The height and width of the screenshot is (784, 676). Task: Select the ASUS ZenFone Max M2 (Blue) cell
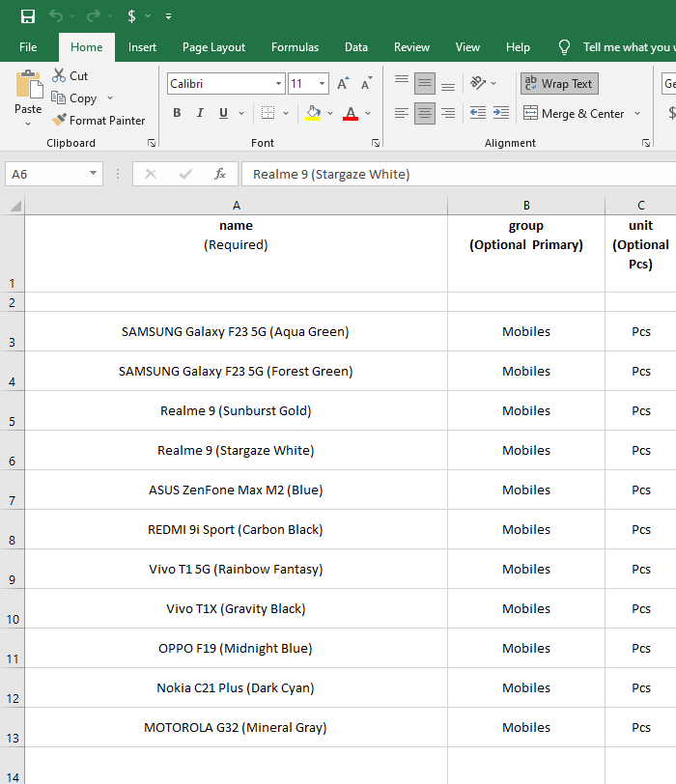[x=236, y=490]
